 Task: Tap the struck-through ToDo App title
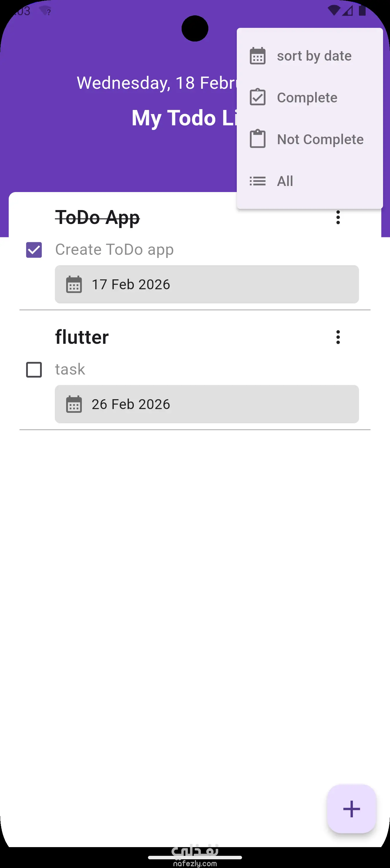tap(98, 218)
